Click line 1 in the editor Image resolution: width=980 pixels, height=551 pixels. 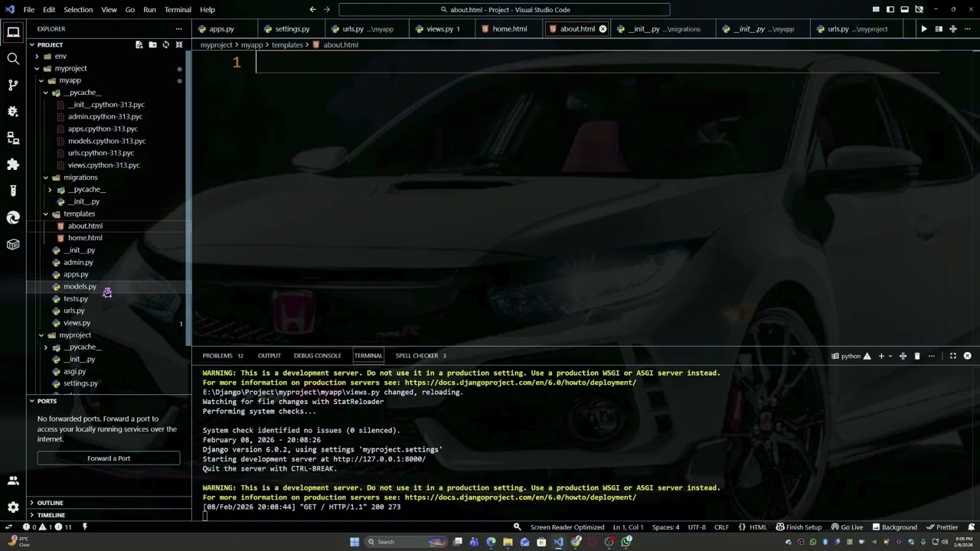[597, 63]
